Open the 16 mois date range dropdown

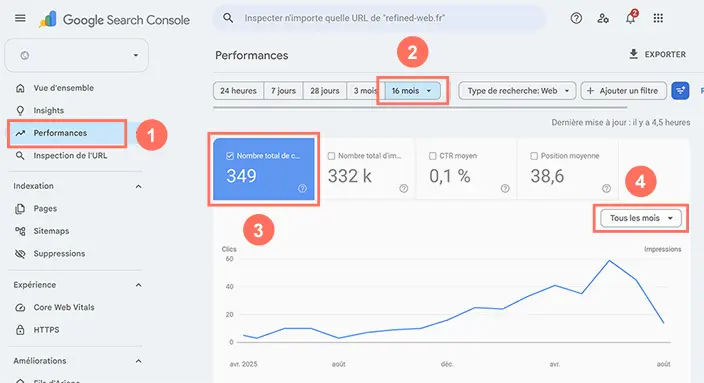412,91
